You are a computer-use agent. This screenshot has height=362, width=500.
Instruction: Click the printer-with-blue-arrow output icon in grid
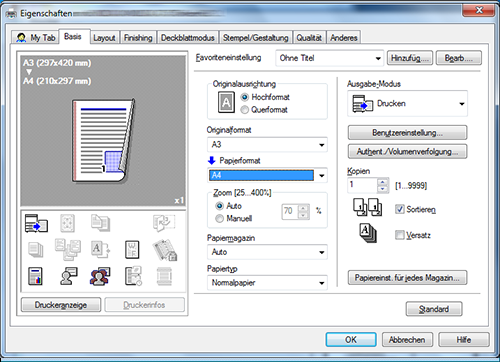(x=36, y=223)
